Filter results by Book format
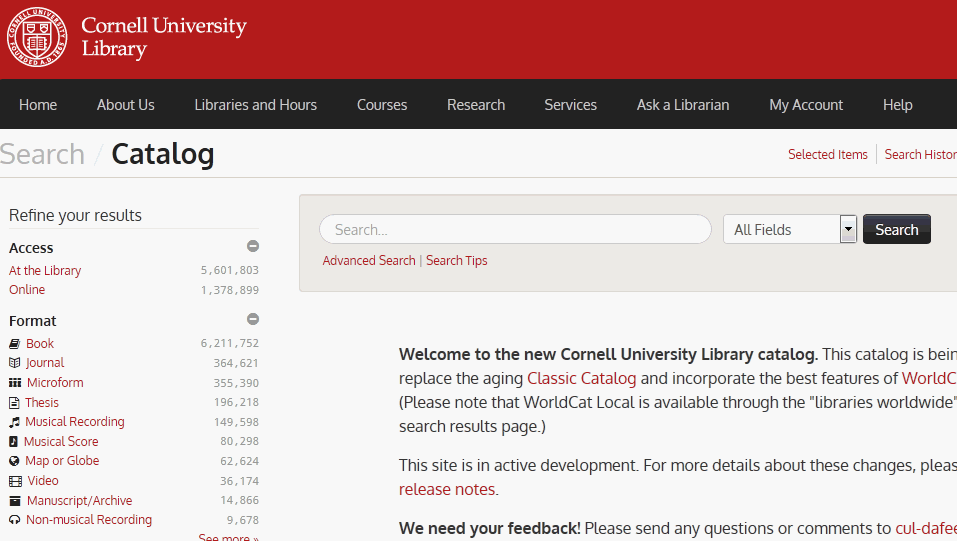The height and width of the screenshot is (541, 957). click(x=40, y=344)
